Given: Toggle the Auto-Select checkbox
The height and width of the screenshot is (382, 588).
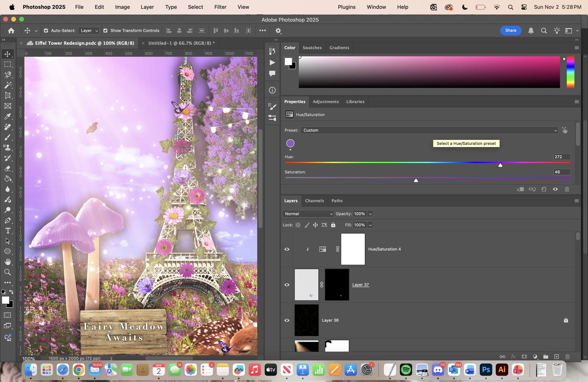Looking at the screenshot, I should (x=46, y=31).
